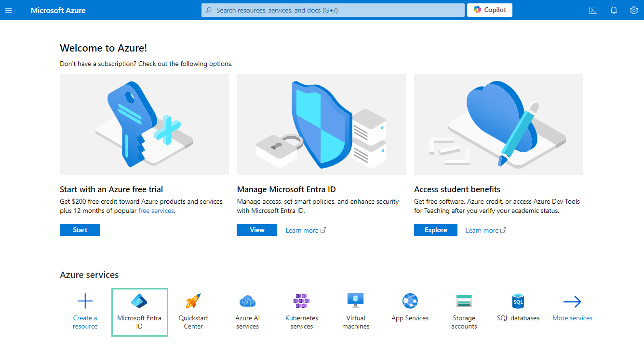The image size is (644, 355).
Task: Click the Copilot logo icon
Action: [x=477, y=10]
